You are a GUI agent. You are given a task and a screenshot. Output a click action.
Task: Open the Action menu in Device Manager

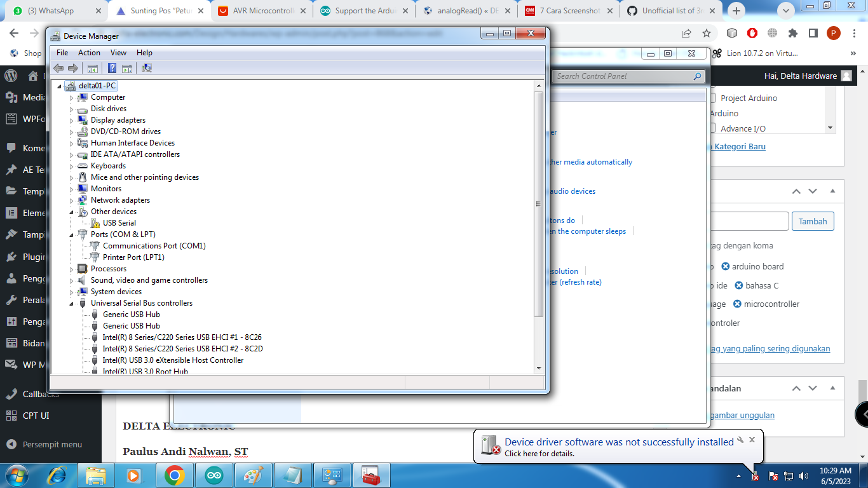pyautogui.click(x=89, y=53)
